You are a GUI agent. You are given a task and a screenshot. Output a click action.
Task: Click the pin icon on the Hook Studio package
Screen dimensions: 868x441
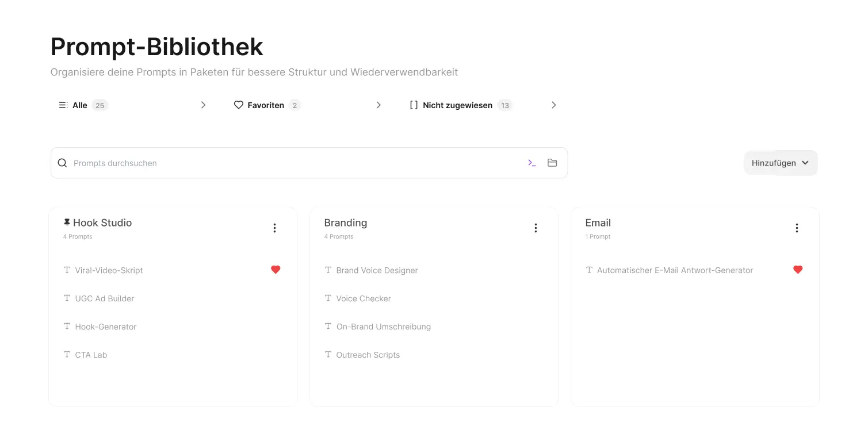tap(66, 222)
